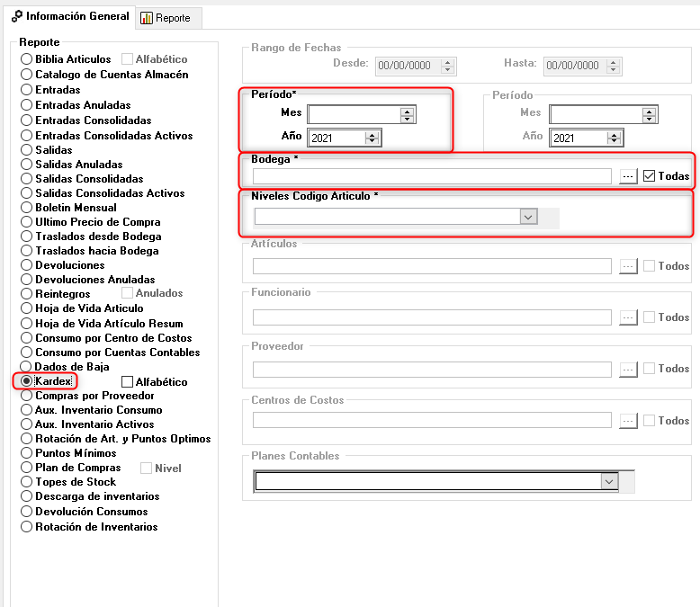Image resolution: width=700 pixels, height=607 pixels.
Task: Select the Entradas Consolidadas report option
Action: [x=27, y=121]
